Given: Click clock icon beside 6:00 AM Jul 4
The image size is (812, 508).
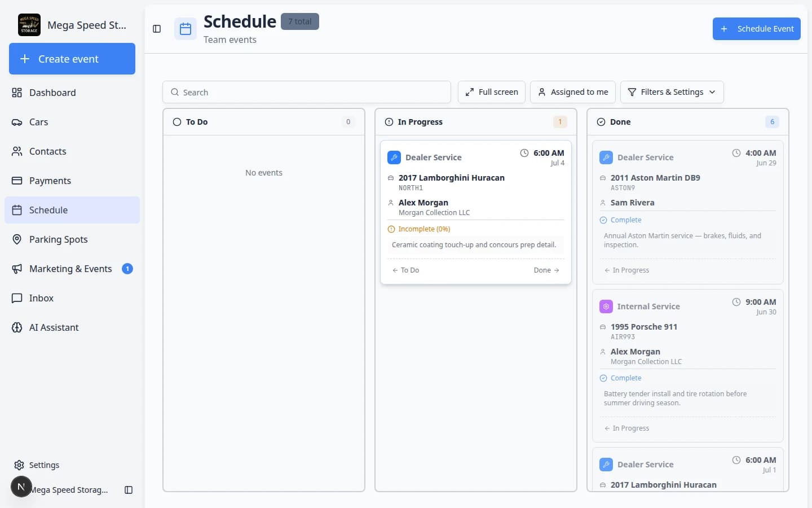Looking at the screenshot, I should point(524,153).
